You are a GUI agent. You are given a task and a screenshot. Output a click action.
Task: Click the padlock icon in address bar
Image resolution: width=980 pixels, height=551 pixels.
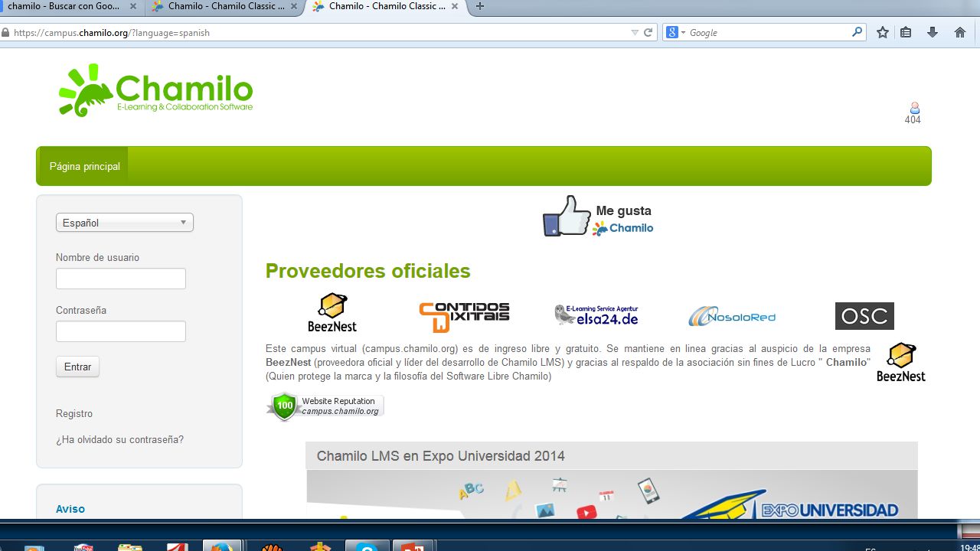pos(6,33)
